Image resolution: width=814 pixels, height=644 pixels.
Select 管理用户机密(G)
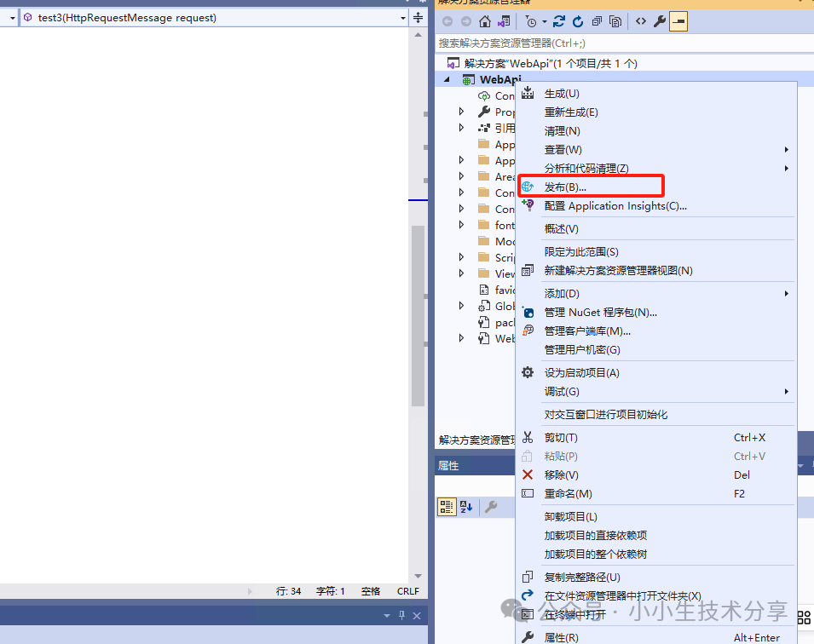click(x=656, y=350)
